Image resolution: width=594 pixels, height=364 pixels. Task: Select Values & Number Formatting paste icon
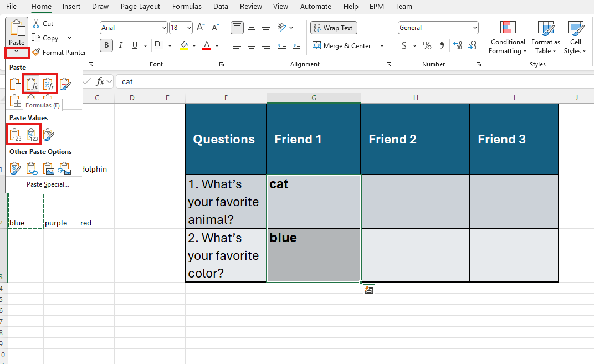pos(32,135)
